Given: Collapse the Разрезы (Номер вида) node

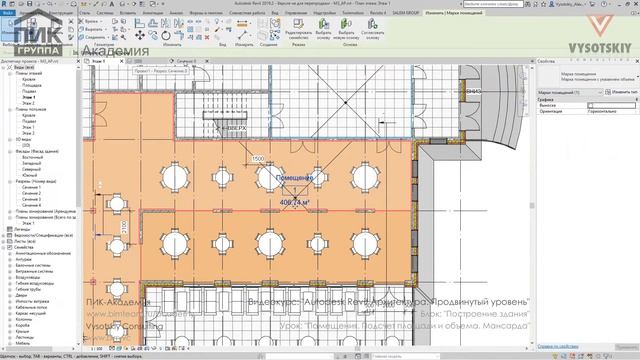Looking at the screenshot, I should point(10,181).
